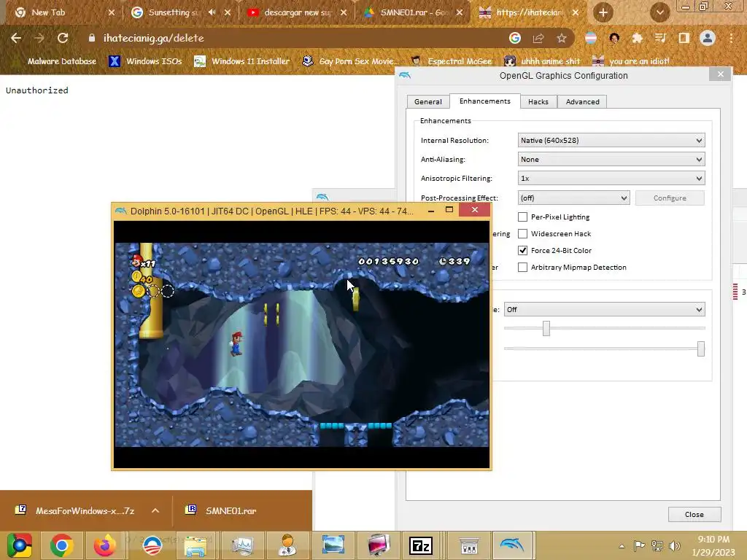This screenshot has height=560, width=747.
Task: Uncheck Force 24-Bit Color
Action: click(522, 250)
